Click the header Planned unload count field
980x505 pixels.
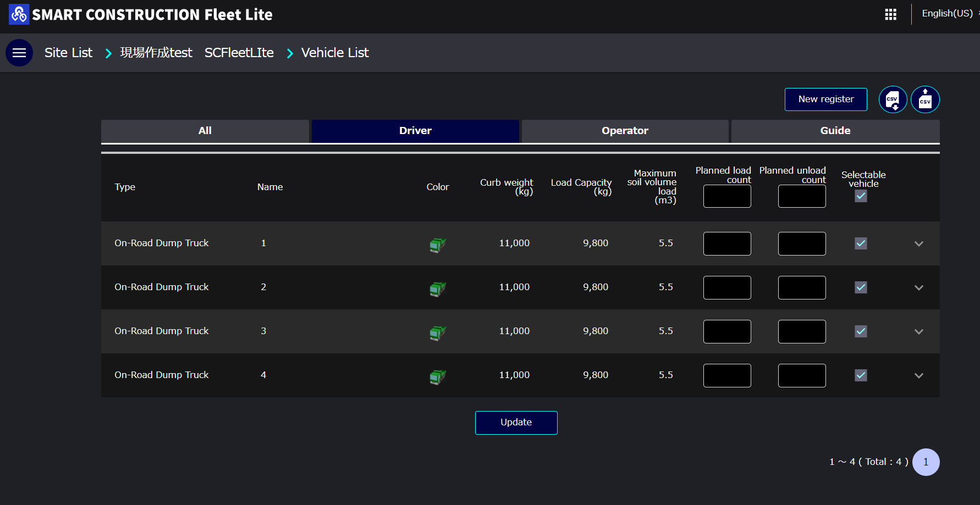[x=802, y=196]
